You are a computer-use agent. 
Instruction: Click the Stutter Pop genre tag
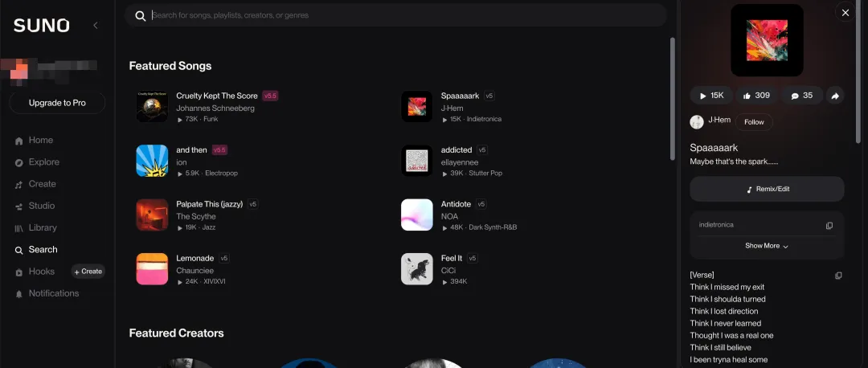click(x=485, y=174)
